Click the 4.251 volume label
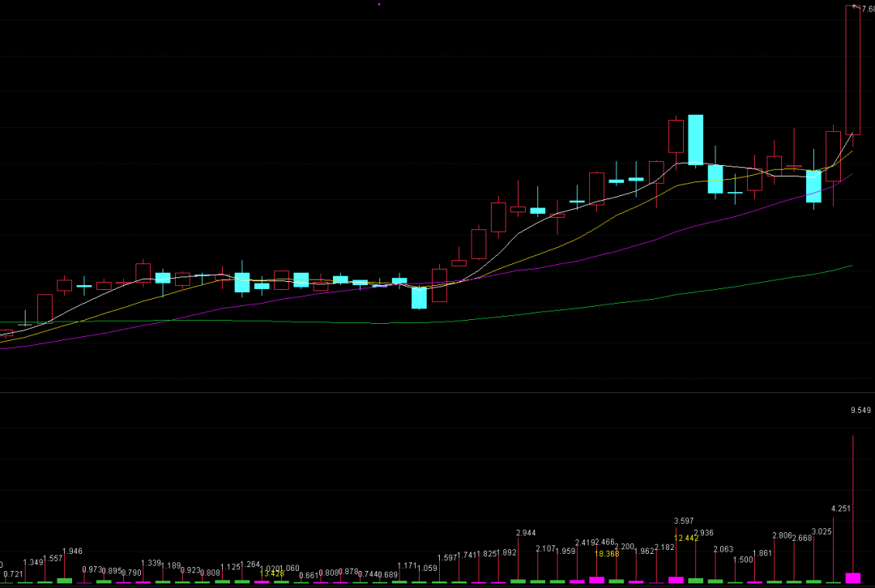875x588 pixels. (840, 509)
